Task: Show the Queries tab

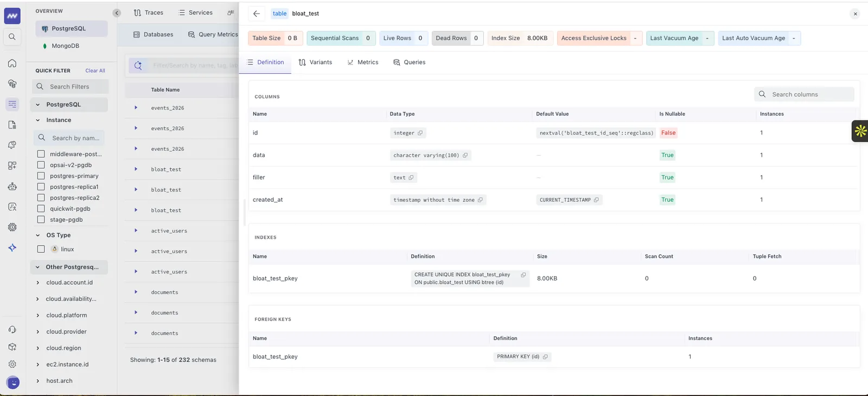Action: pos(409,62)
